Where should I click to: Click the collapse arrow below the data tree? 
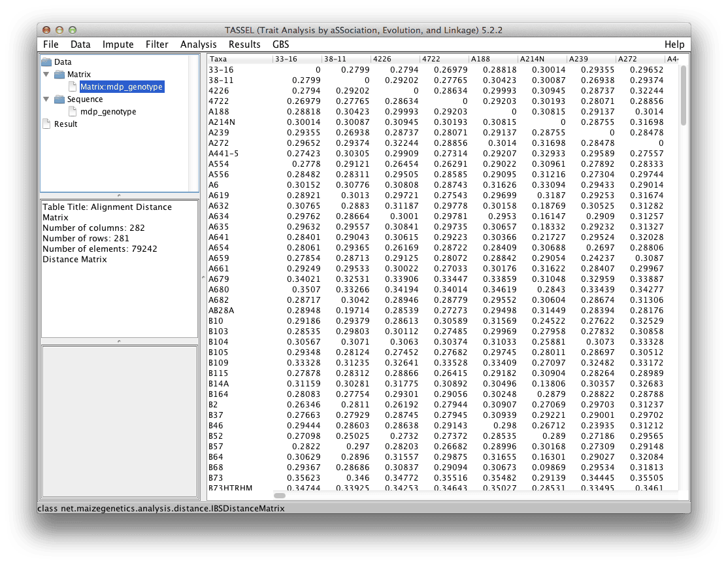tap(120, 196)
